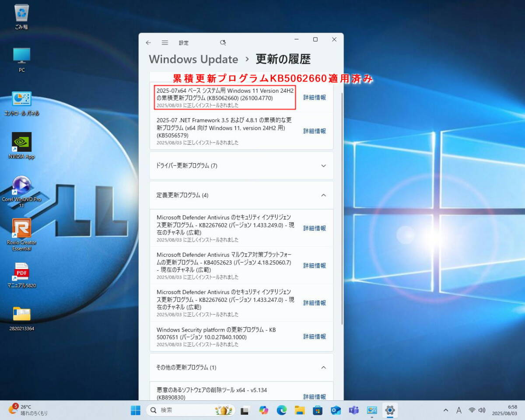Go back with the Settings back arrow
525x420 pixels.
[x=148, y=42]
